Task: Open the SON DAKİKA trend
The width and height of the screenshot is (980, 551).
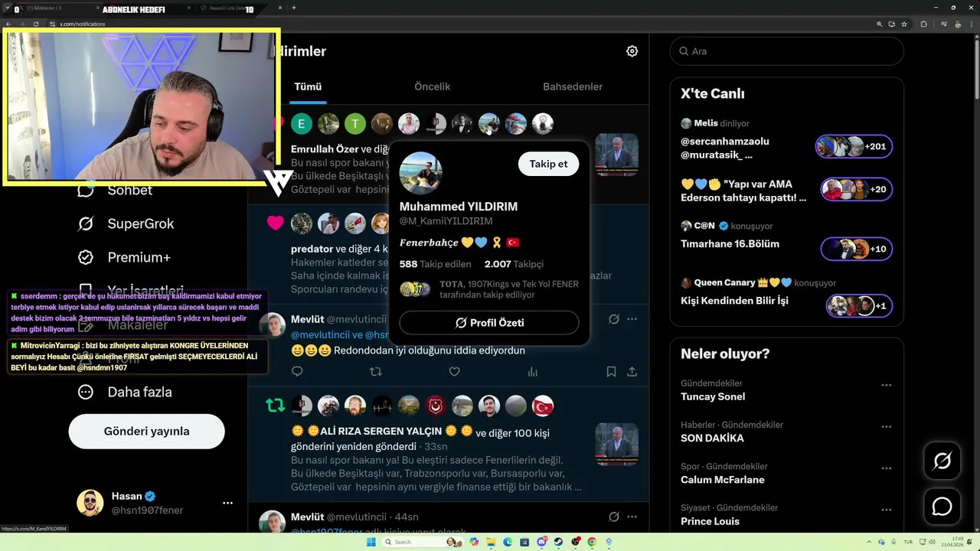Action: (712, 438)
